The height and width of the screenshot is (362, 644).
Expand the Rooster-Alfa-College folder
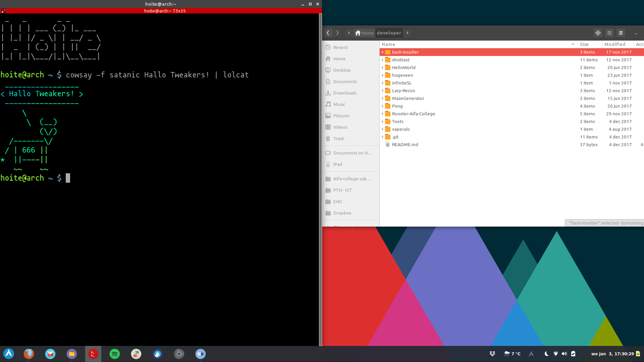(x=382, y=114)
